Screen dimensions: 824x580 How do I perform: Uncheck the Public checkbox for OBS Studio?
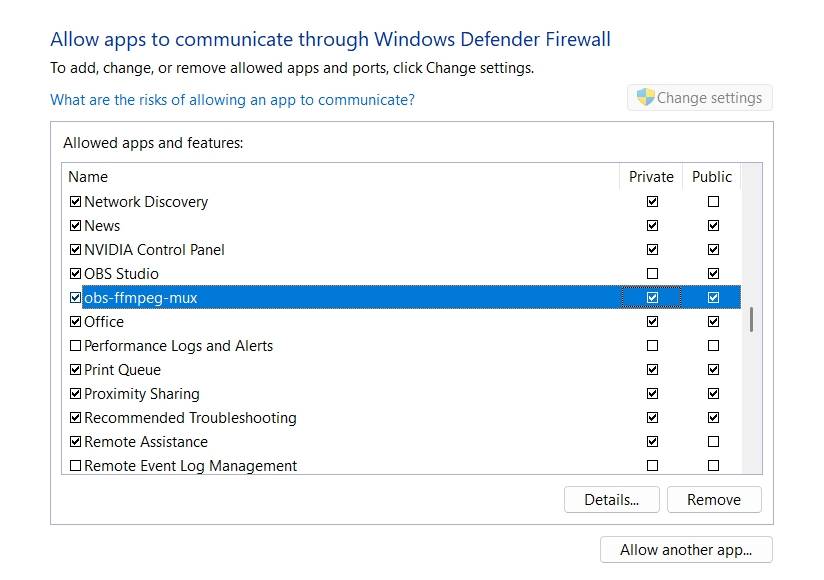tap(713, 273)
